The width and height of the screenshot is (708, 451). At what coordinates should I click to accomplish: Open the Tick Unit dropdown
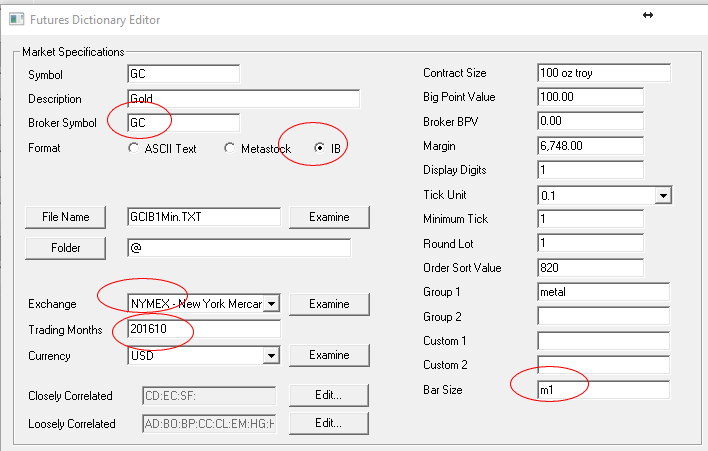click(662, 195)
